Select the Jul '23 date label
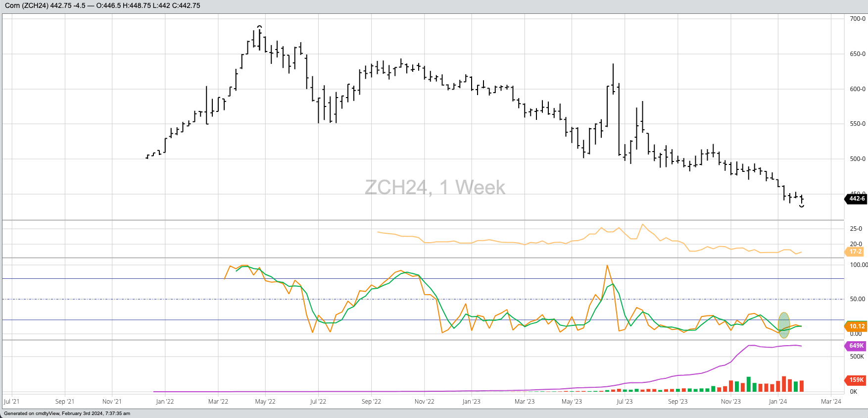This screenshot has width=868, height=418. coord(625,401)
